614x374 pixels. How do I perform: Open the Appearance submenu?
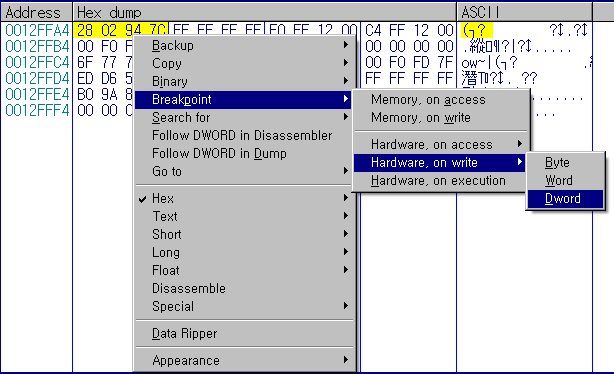click(245, 361)
